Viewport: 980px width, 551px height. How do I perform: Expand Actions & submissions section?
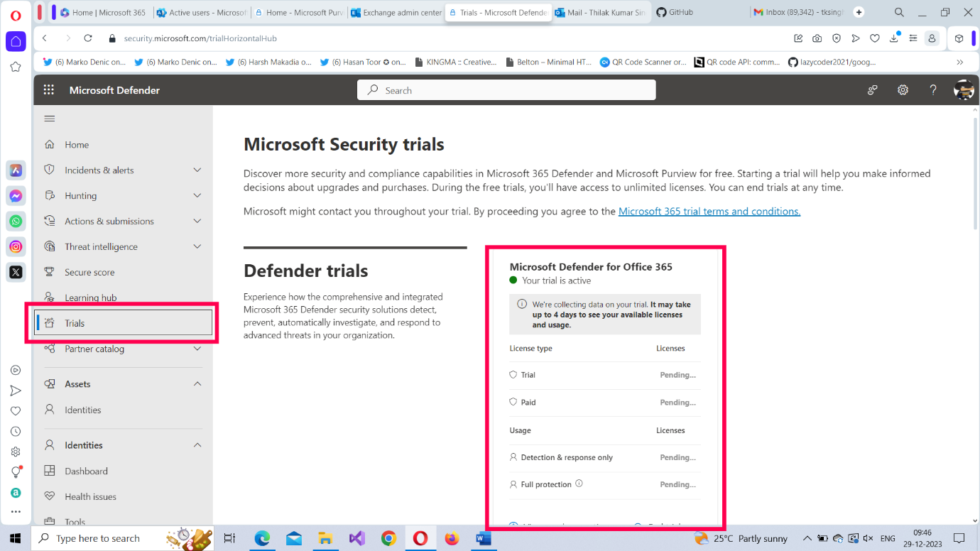pyautogui.click(x=197, y=221)
